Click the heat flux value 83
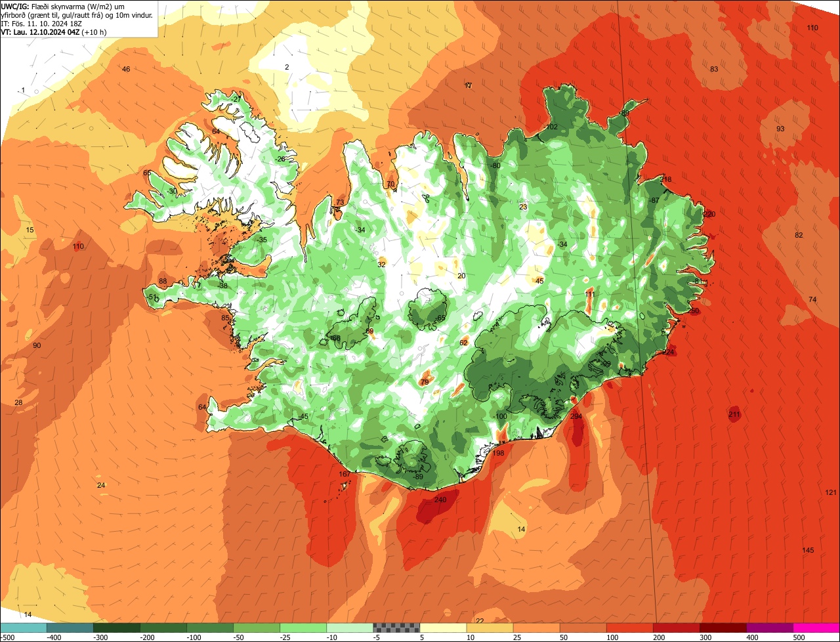This screenshot has width=840, height=642. [x=714, y=70]
